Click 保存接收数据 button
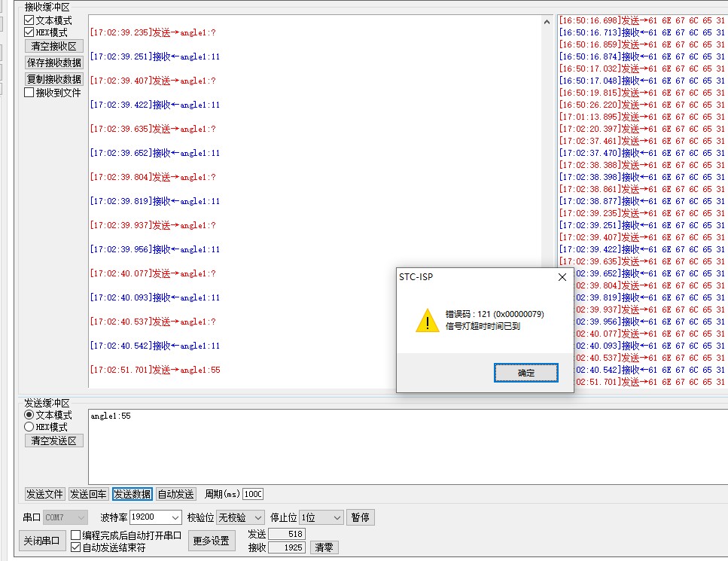Viewport: 728px width, 561px height. [x=54, y=63]
